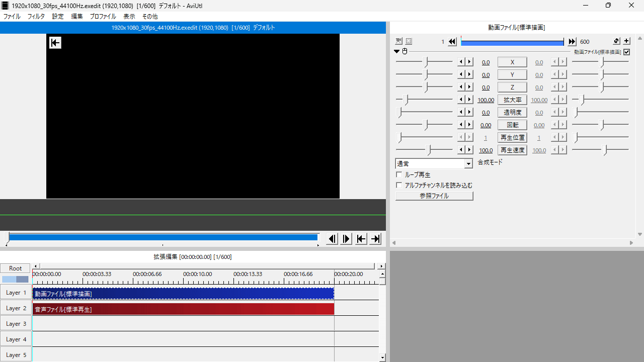Click the 回転 button
644x362 pixels.
tap(512, 125)
